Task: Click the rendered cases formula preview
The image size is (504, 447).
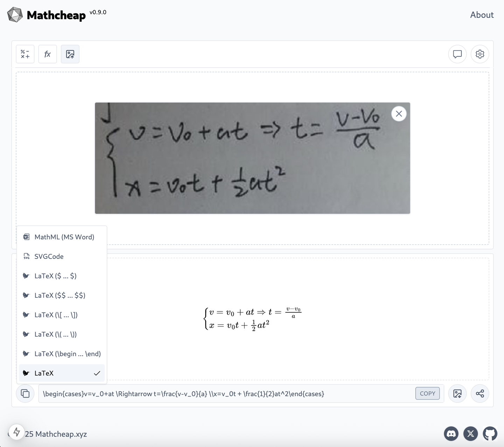Action: click(252, 318)
